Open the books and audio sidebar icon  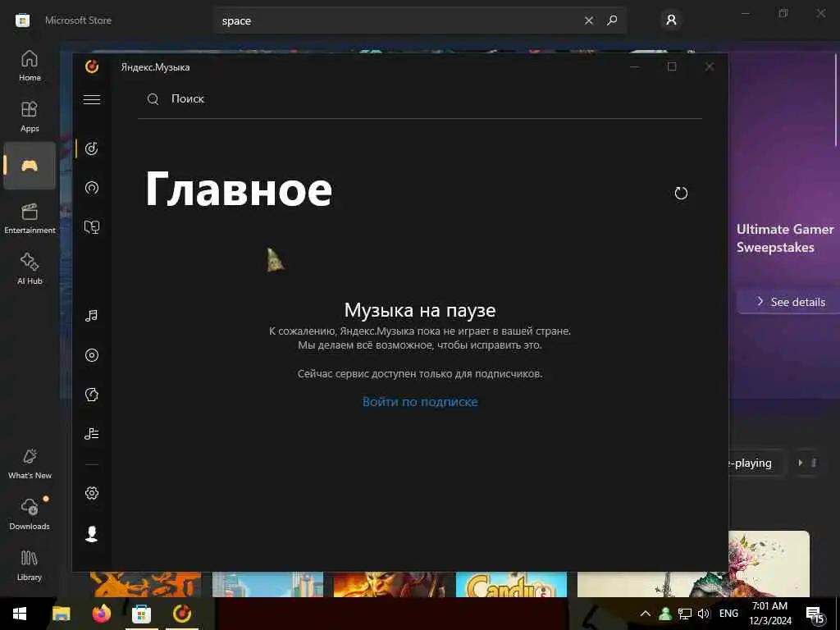point(92,227)
